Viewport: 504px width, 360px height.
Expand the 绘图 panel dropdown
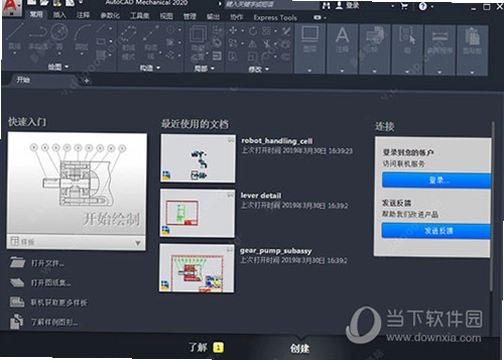67,67
